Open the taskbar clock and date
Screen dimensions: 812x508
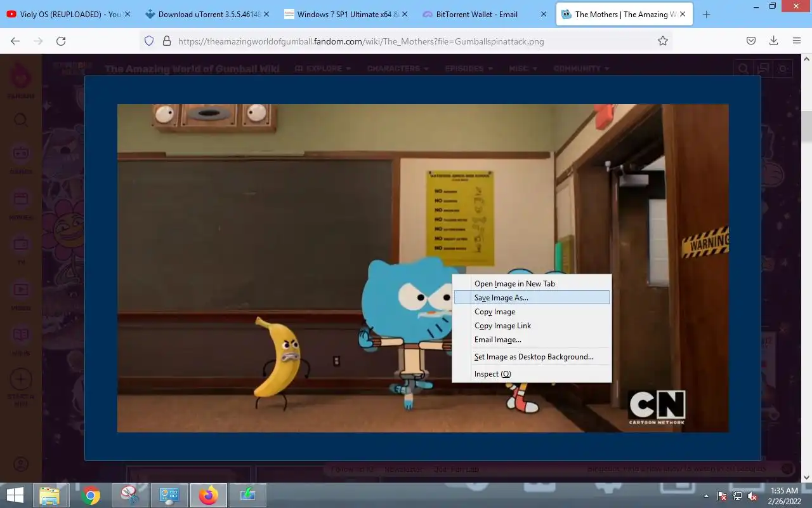pyautogui.click(x=784, y=496)
